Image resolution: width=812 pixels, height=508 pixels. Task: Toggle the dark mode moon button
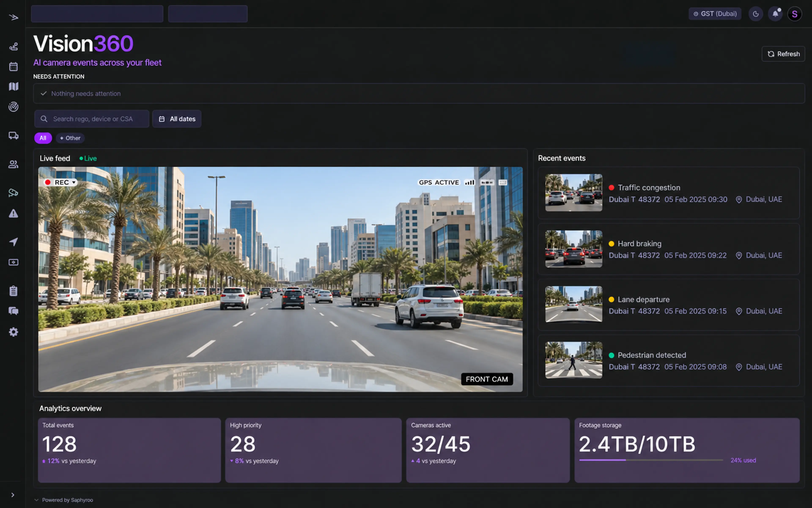click(x=756, y=14)
